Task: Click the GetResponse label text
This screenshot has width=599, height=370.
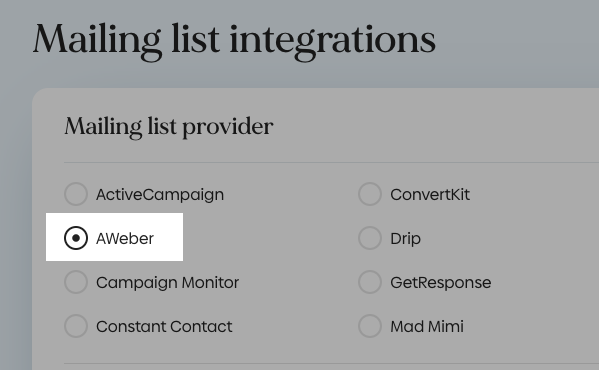Action: pos(440,283)
